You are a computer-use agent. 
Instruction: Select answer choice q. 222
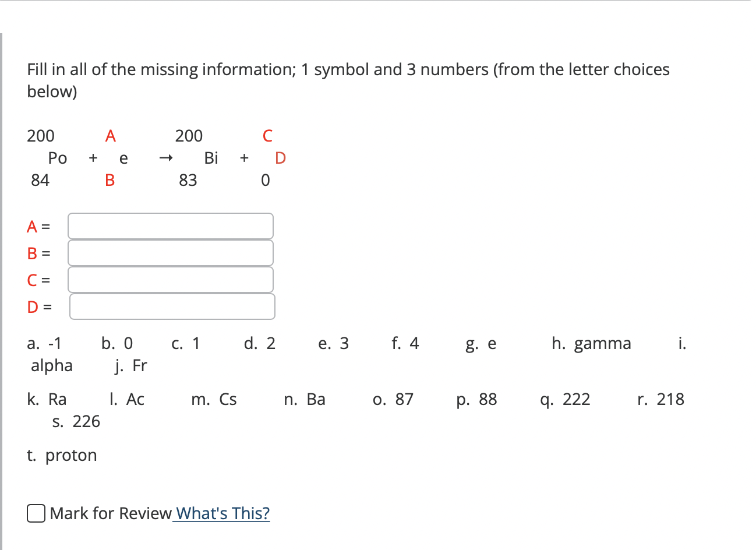(x=565, y=400)
